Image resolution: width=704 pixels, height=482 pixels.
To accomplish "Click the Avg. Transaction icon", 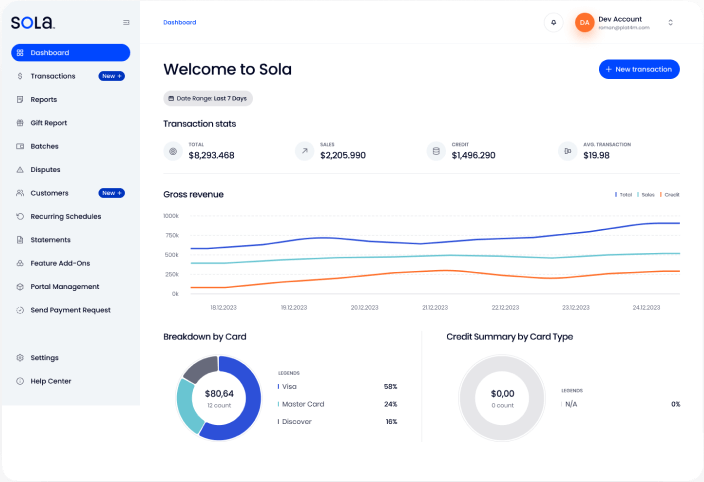I will tap(567, 151).
